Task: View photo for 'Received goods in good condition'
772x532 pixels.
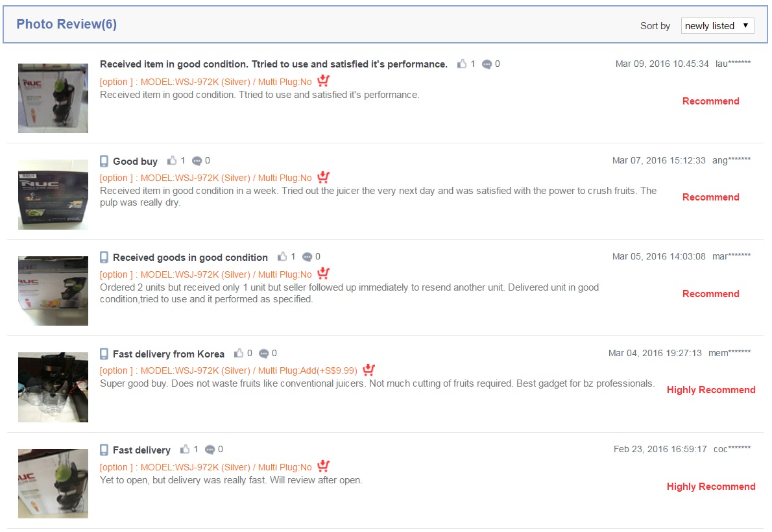Action: tap(53, 291)
